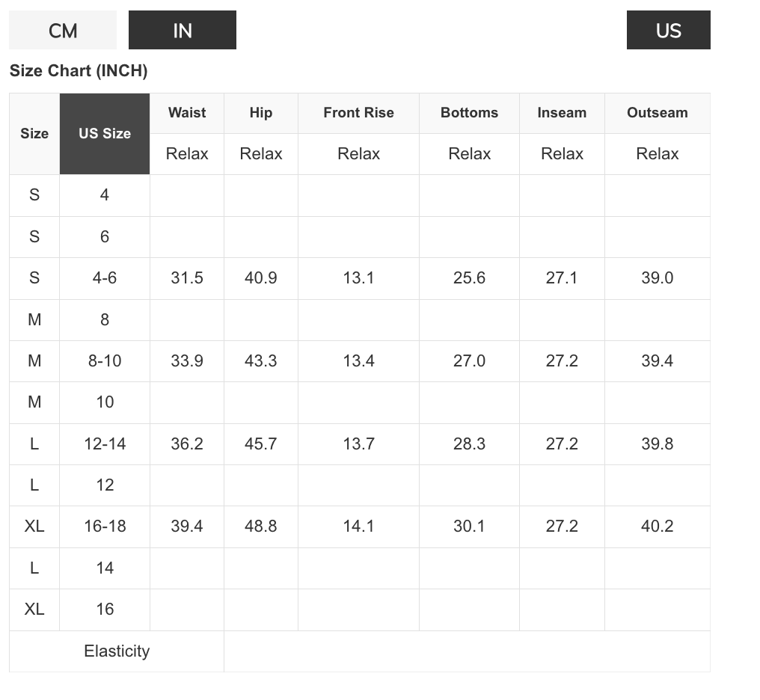Image resolution: width=760 pixels, height=700 pixels.
Task: Click the Elasticity row label
Action: [117, 651]
